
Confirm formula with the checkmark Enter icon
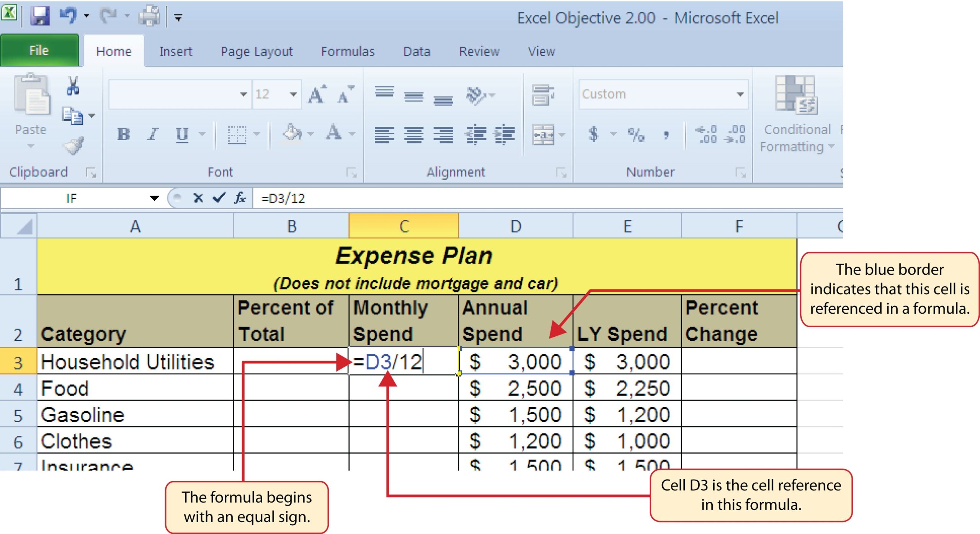point(219,198)
